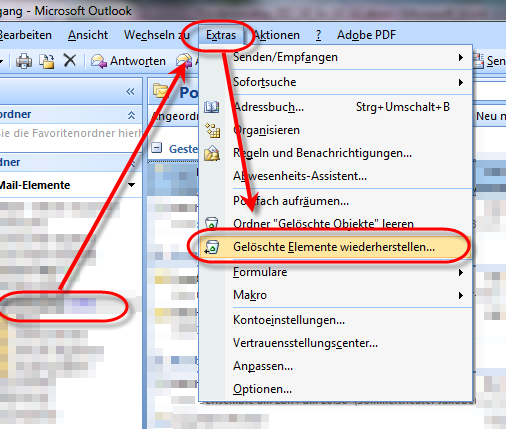Image resolution: width=506 pixels, height=429 pixels.
Task: Open Optionen... menu entry
Action: pyautogui.click(x=336, y=389)
